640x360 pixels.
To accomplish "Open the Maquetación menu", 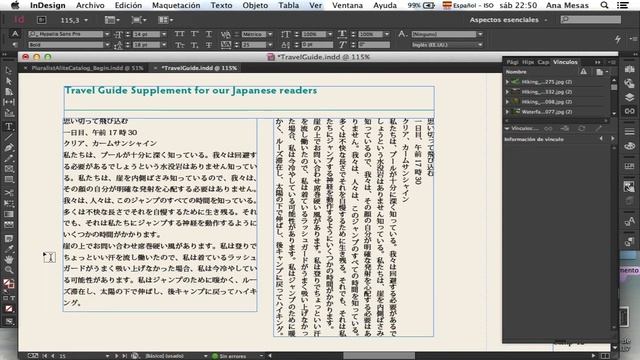I will tap(176, 5).
